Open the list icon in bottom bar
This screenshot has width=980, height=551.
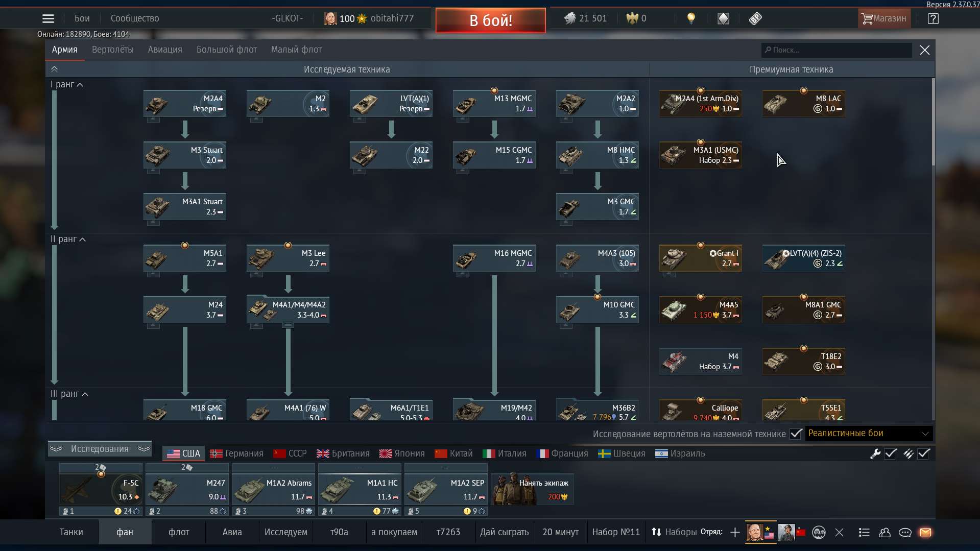point(864,532)
